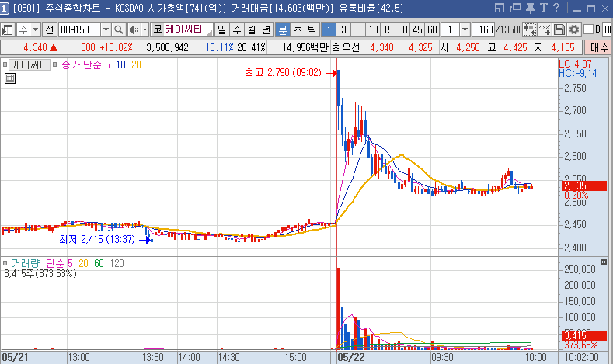
Task: Click the speaker sound alert icon
Action: click(x=133, y=29)
